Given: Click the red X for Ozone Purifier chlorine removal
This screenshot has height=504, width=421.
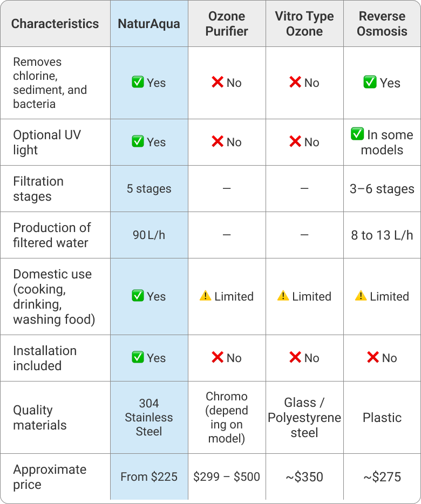Looking at the screenshot, I should pos(218,83).
